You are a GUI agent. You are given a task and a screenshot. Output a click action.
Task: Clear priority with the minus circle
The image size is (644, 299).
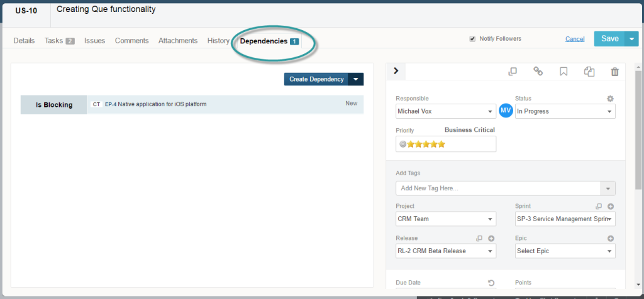pyautogui.click(x=402, y=144)
